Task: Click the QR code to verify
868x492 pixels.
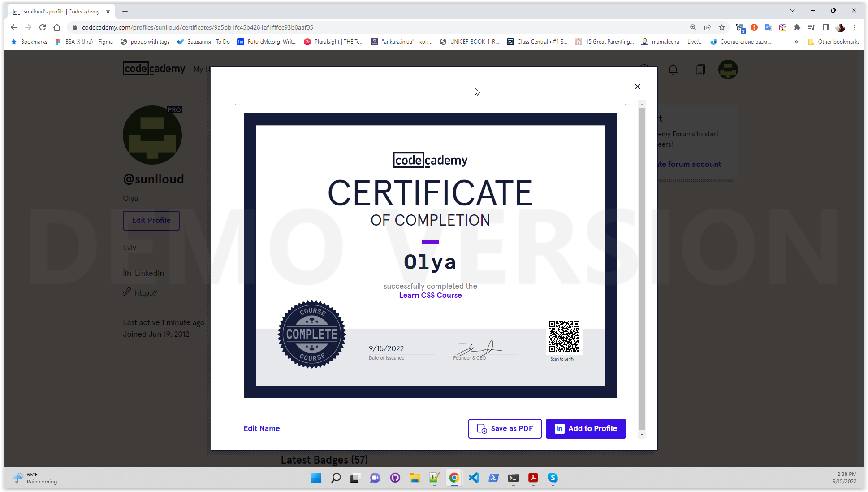Action: [564, 336]
